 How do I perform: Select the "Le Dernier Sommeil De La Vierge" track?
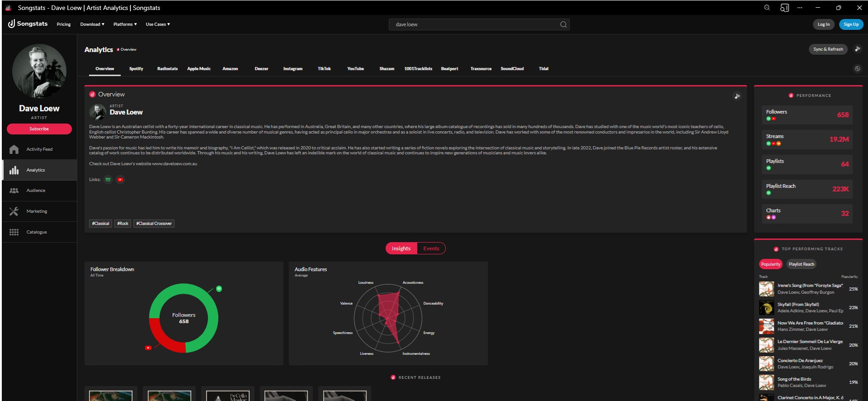[x=808, y=345]
